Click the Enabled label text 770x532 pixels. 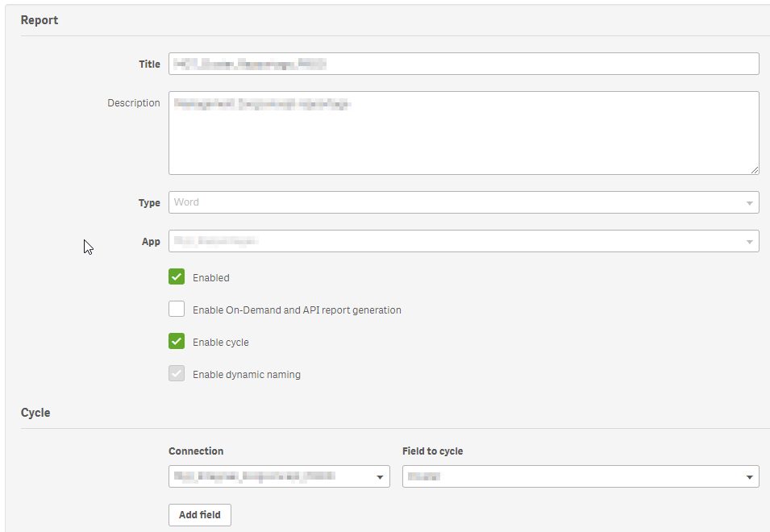click(x=211, y=278)
